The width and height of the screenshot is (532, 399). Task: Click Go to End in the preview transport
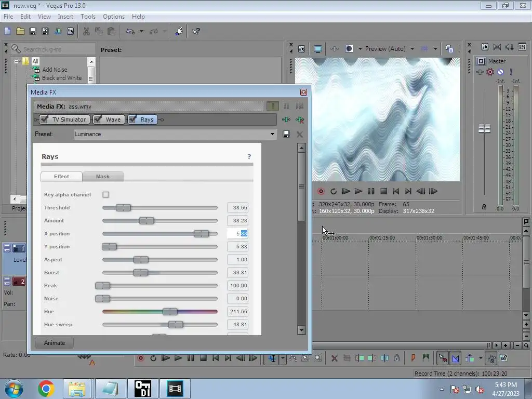[408, 191]
